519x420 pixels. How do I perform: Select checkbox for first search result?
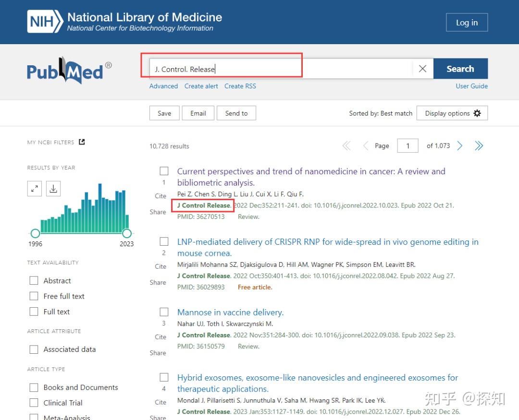tap(164, 171)
